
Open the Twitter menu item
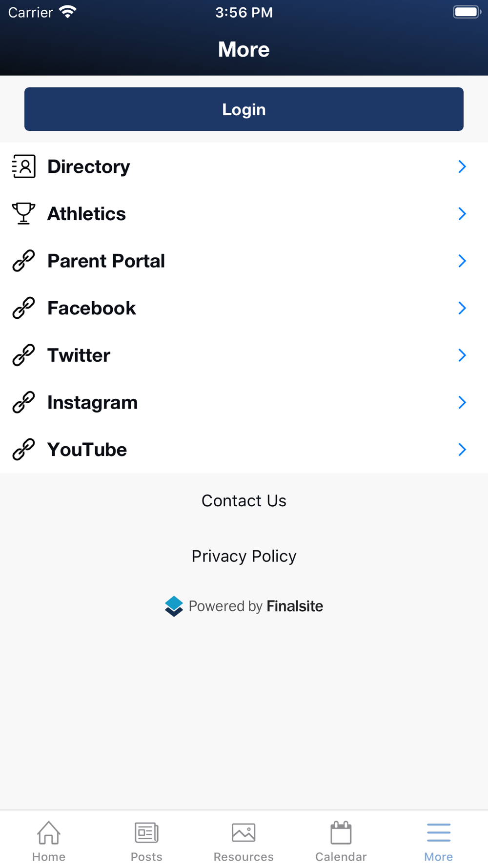244,355
